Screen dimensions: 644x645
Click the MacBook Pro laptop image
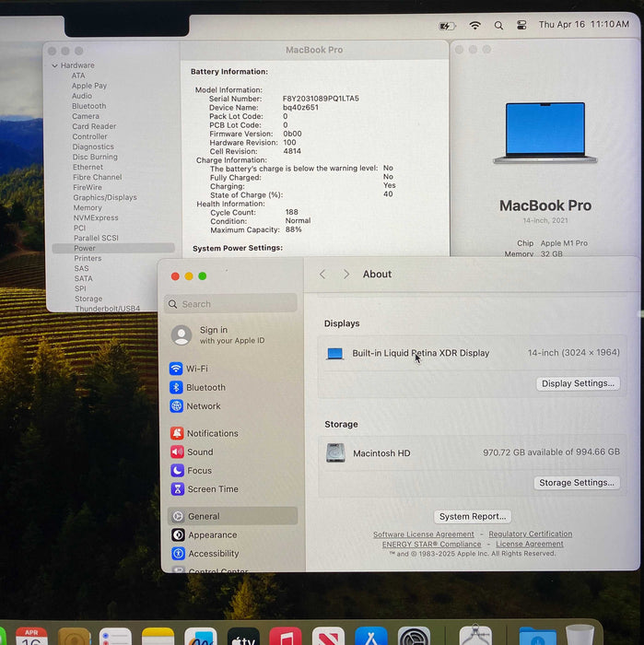(545, 133)
